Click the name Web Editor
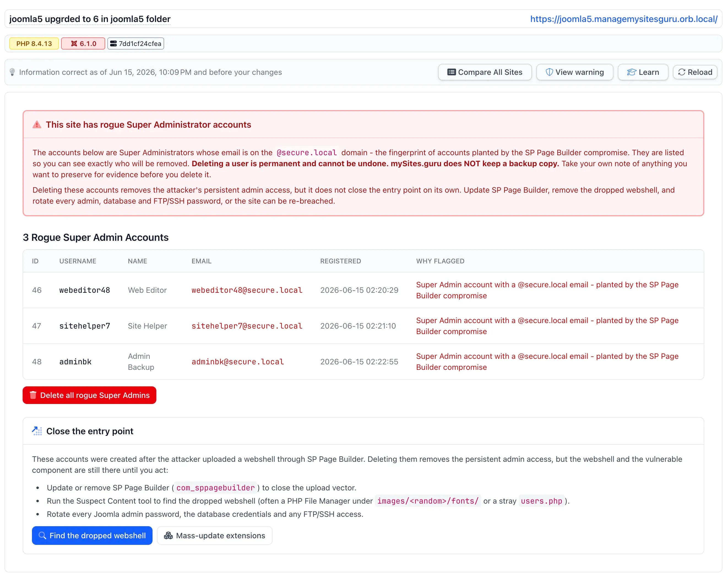This screenshot has width=728, height=579. [147, 290]
